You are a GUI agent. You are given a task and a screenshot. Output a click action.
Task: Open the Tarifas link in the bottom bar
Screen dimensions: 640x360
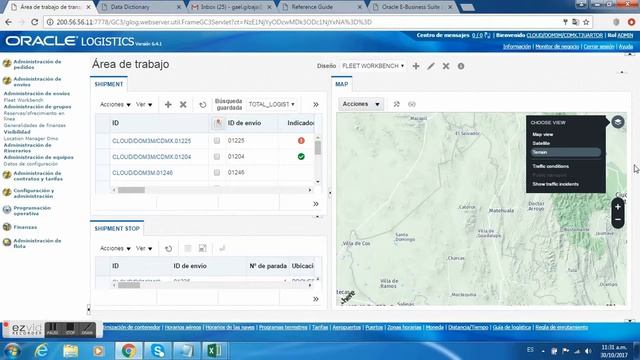coord(320,327)
